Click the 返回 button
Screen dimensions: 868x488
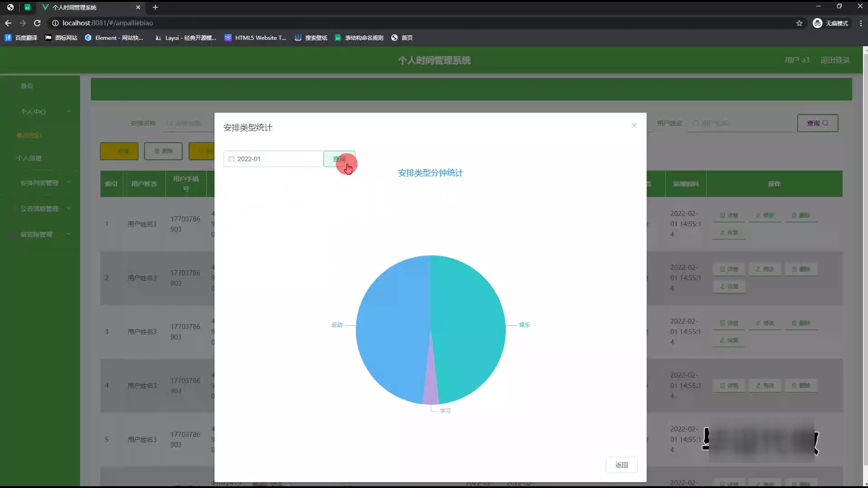click(x=622, y=465)
